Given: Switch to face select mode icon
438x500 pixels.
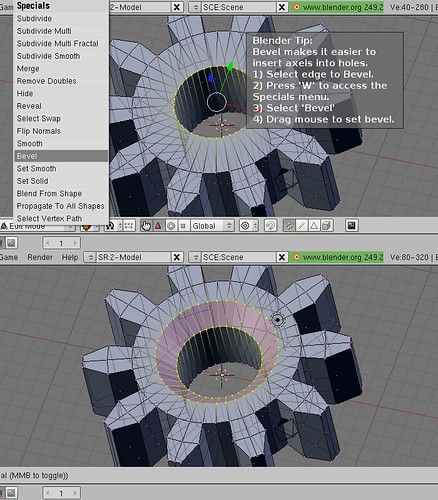Looking at the screenshot, I should 314,226.
